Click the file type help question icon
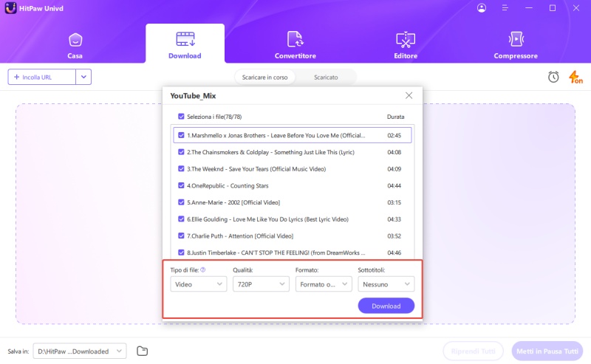This screenshot has width=591, height=364. pos(202,269)
